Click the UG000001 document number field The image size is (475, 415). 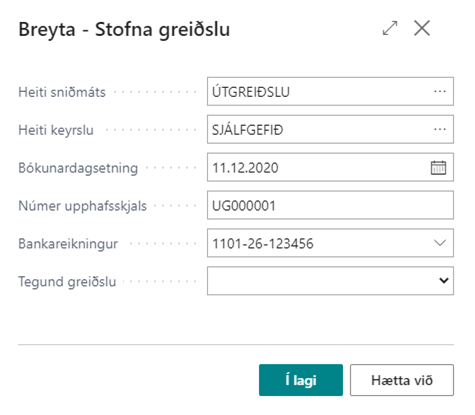(x=330, y=205)
